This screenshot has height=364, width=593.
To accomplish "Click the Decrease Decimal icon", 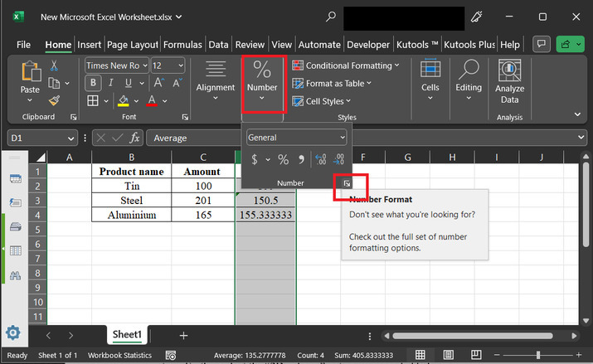I will [338, 159].
